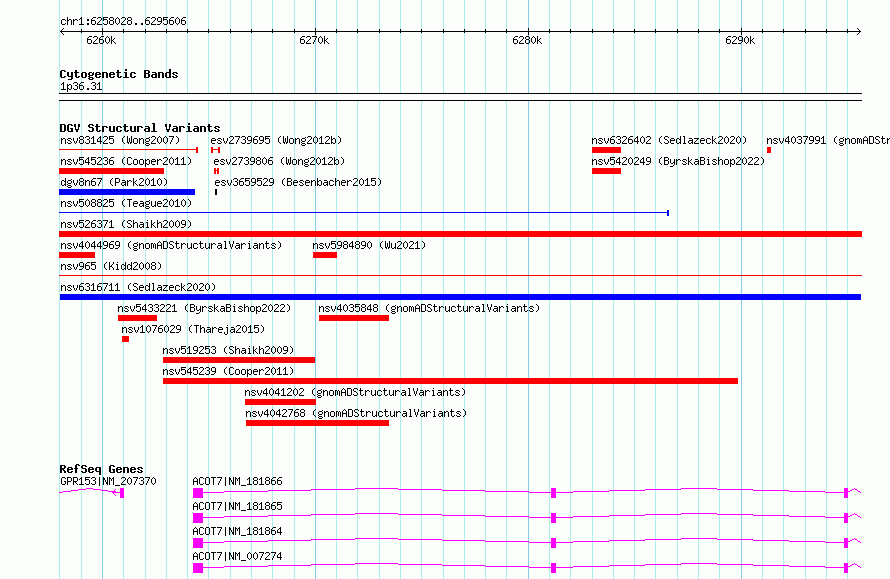This screenshot has width=890, height=579.
Task: Click the RefSeq Genes track title
Action: 101,469
